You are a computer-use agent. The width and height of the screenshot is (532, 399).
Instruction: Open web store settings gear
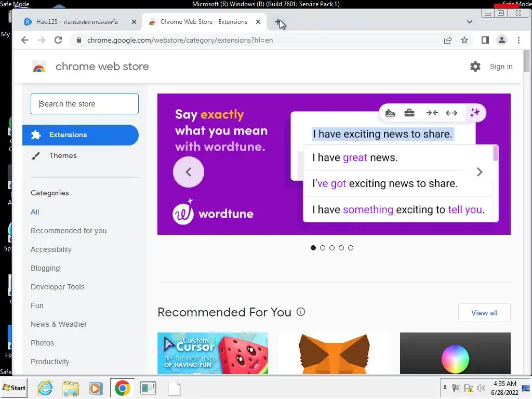[x=475, y=66]
